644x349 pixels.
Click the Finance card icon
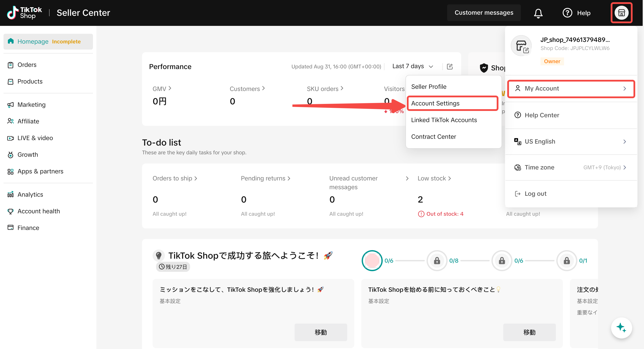(x=11, y=228)
